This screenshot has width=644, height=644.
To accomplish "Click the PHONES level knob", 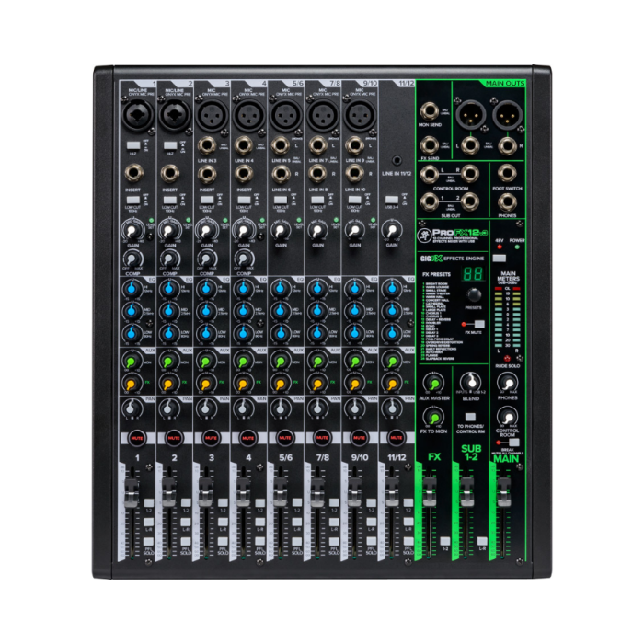I will click(x=508, y=384).
